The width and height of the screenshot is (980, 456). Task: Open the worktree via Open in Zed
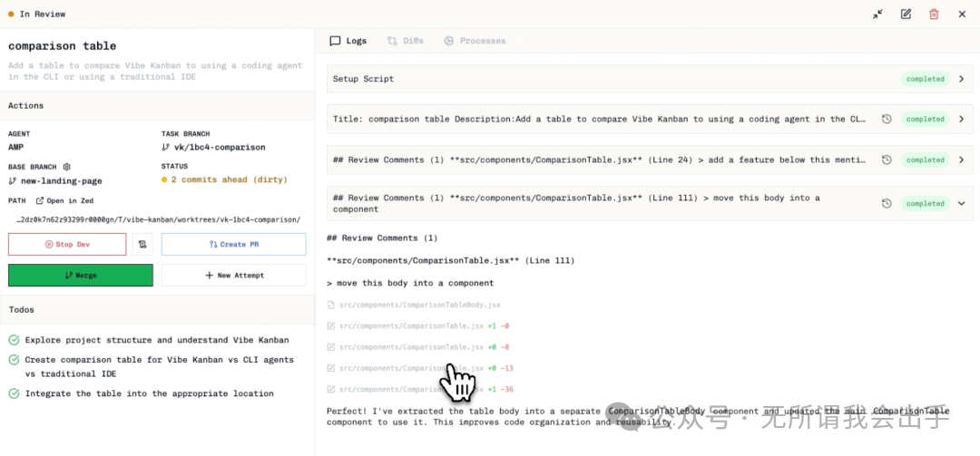click(x=64, y=201)
